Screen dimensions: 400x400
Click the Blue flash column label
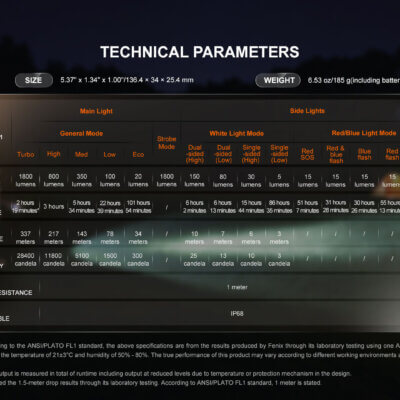pyautogui.click(x=364, y=154)
